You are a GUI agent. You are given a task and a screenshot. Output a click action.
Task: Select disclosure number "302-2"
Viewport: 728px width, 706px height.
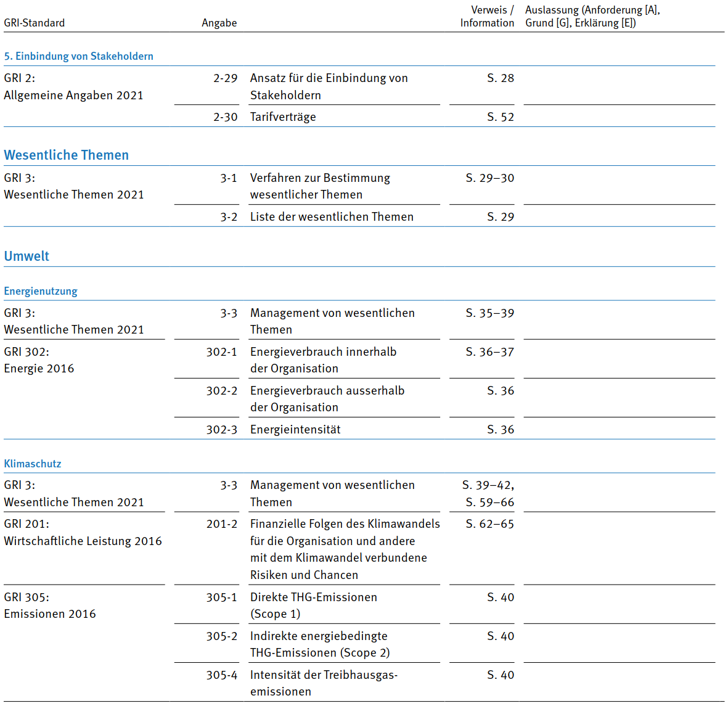[x=221, y=391]
